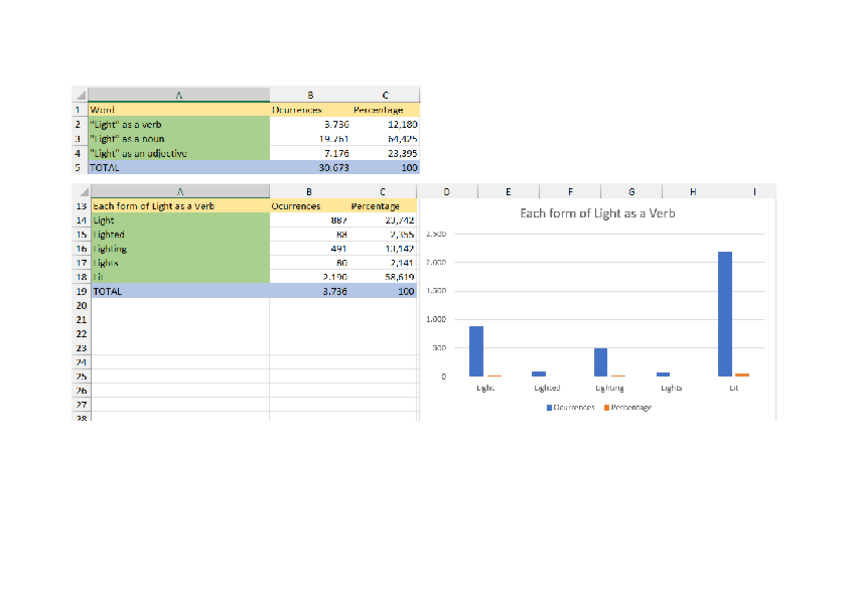Image resolution: width=848 pixels, height=599 pixels.
Task: Select the orange Percentage legend marker
Action: click(606, 408)
